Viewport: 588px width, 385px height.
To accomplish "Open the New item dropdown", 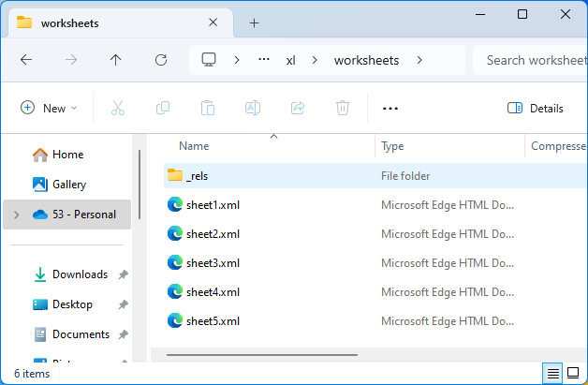I will tap(49, 108).
